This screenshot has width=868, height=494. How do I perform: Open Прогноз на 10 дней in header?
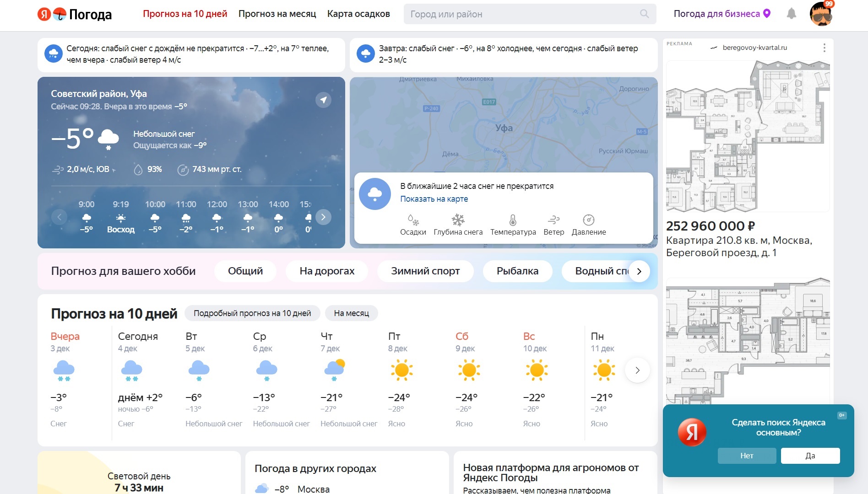click(185, 14)
